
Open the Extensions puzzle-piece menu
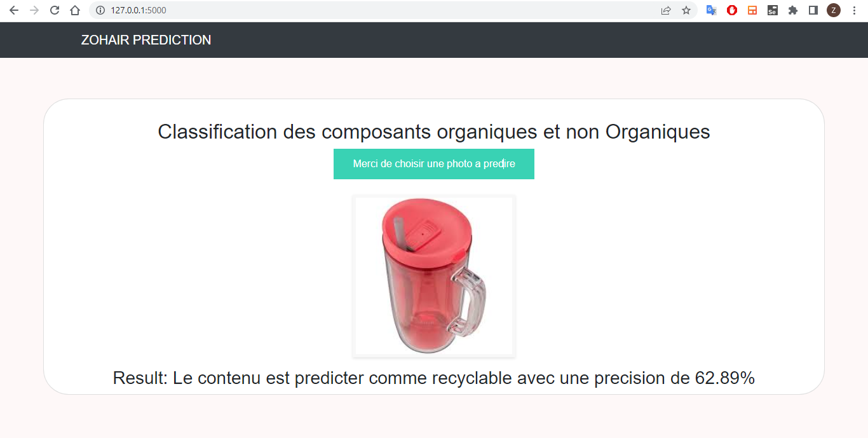click(x=792, y=10)
